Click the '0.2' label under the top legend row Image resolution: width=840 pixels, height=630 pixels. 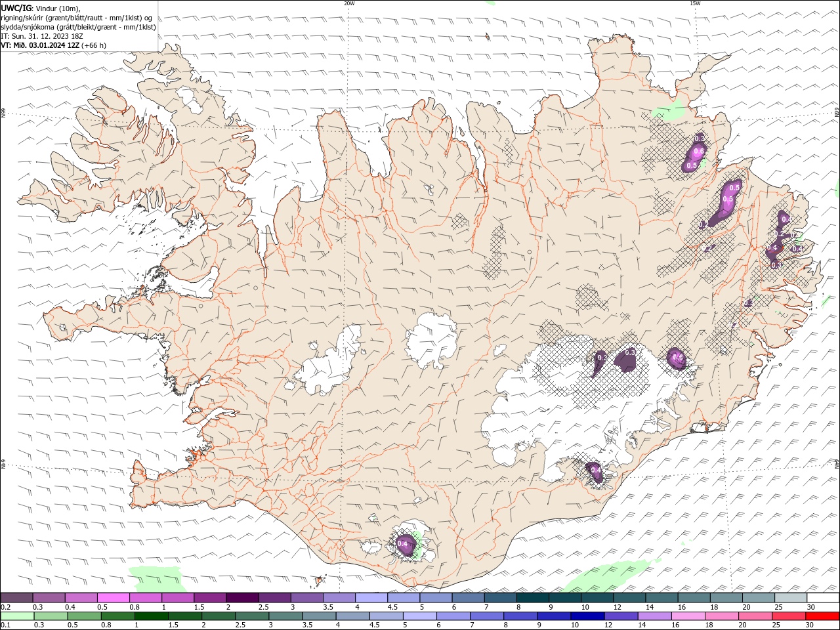pos(5,607)
